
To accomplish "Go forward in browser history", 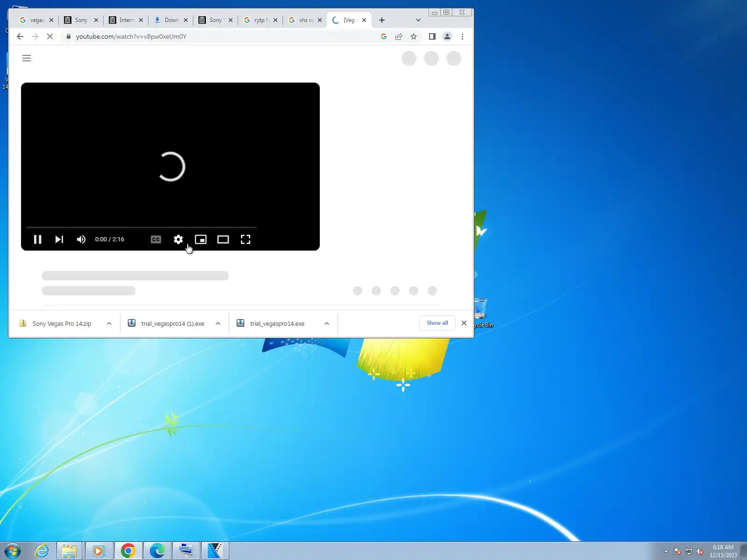I will pos(35,36).
